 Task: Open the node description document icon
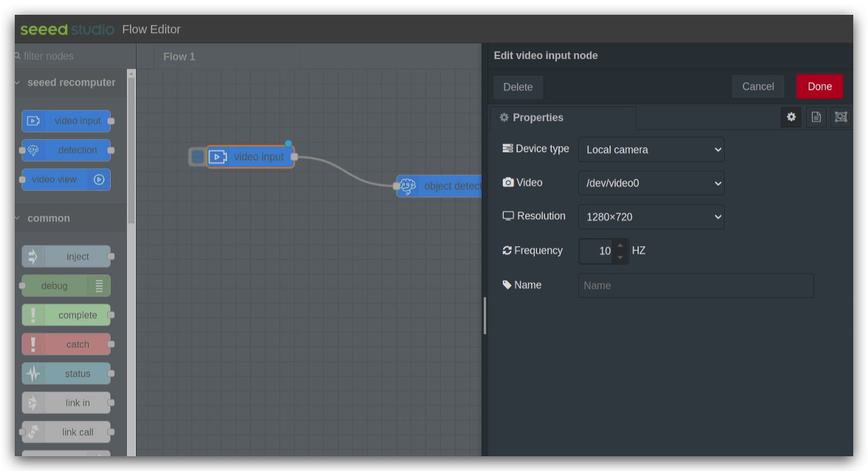[816, 117]
